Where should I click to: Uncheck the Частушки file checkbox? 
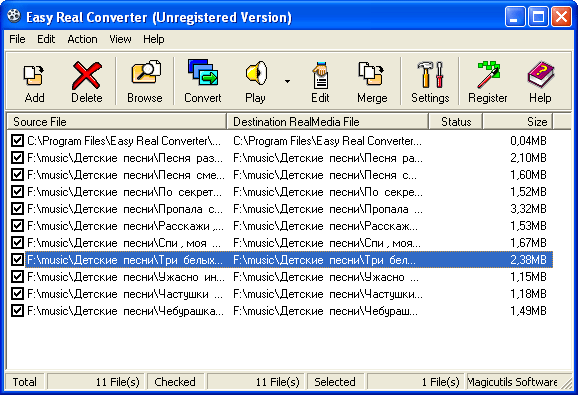pos(17,294)
